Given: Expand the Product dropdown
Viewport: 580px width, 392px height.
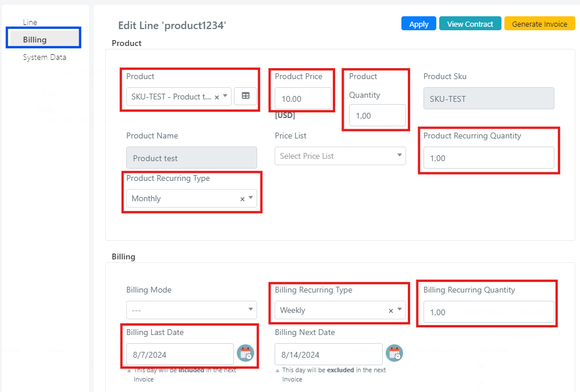Looking at the screenshot, I should tap(225, 96).
